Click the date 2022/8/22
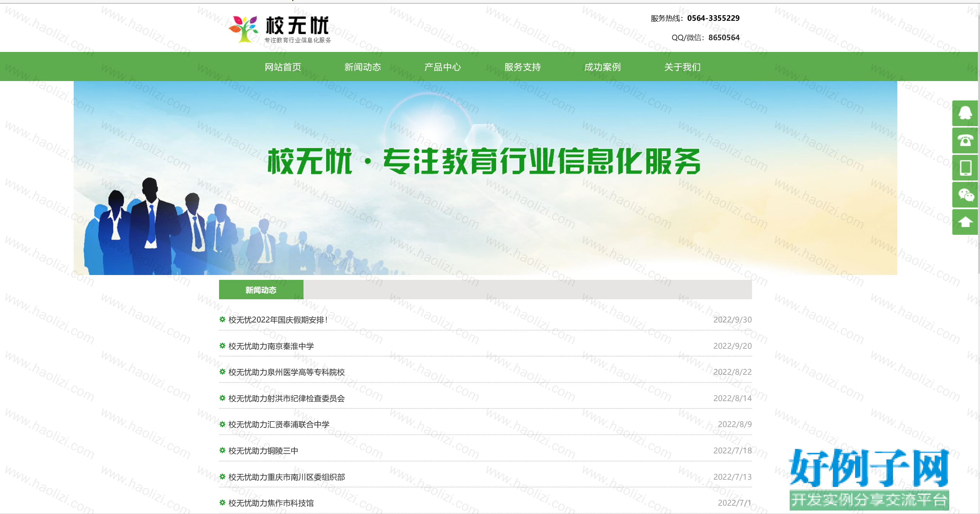 (732, 372)
